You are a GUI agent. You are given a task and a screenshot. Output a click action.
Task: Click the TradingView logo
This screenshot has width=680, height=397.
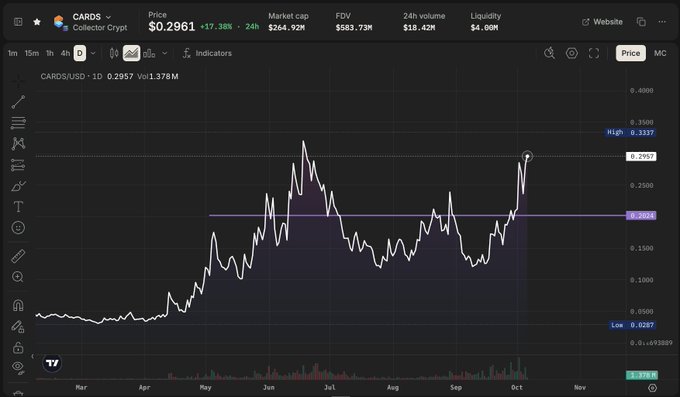click(52, 363)
